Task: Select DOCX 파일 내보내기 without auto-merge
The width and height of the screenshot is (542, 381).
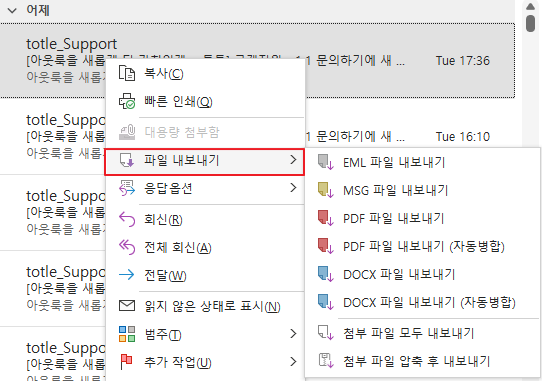Action: (x=422, y=274)
